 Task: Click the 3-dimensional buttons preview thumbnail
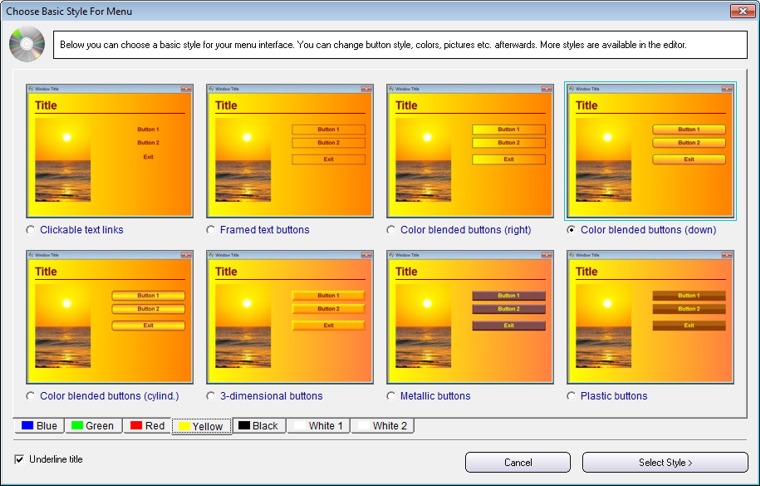pyautogui.click(x=290, y=317)
